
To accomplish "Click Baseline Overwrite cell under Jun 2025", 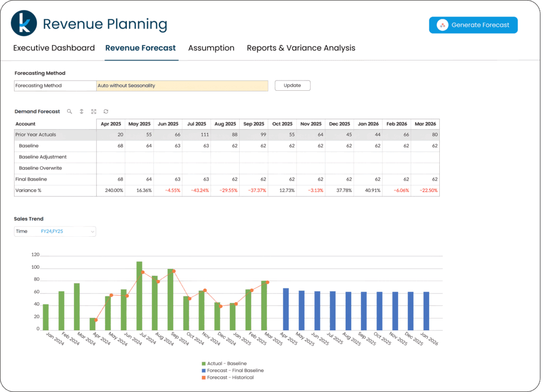I will 168,168.
